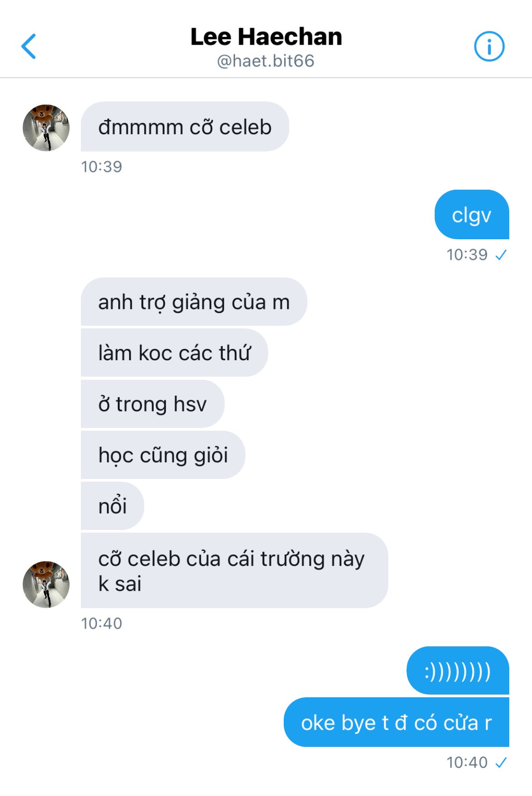Select the 'ở trong hsv' message
Screen dimensions: 532x796
[x=152, y=403]
